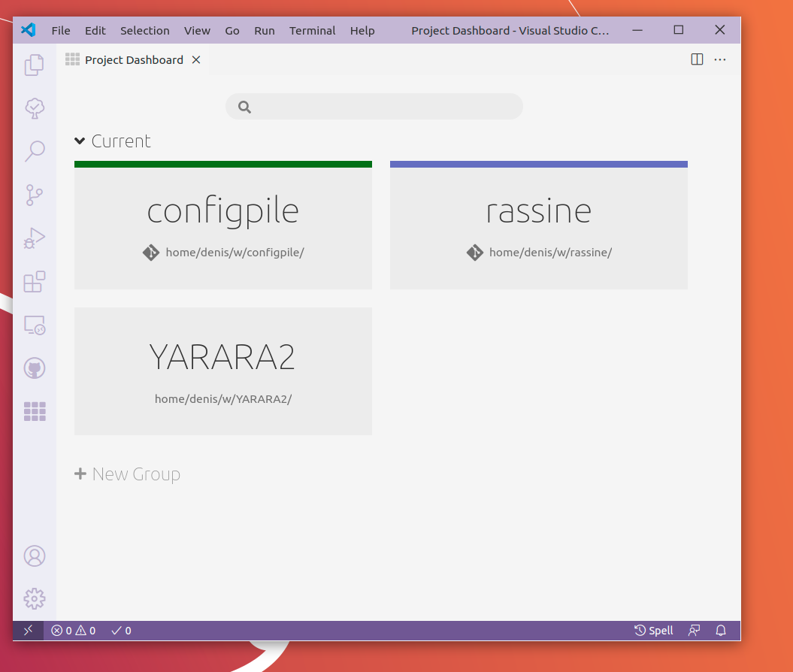Open the Source Control view
This screenshot has width=793, height=672.
point(35,195)
